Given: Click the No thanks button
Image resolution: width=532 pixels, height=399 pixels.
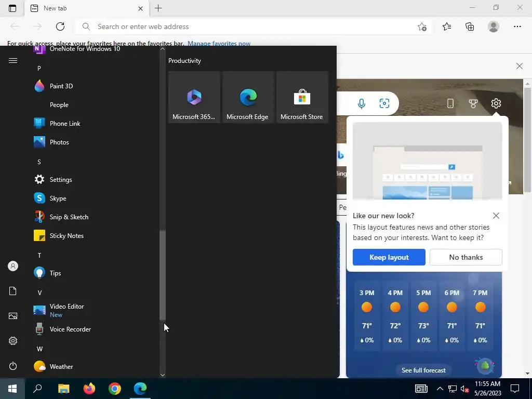Looking at the screenshot, I should click(466, 257).
